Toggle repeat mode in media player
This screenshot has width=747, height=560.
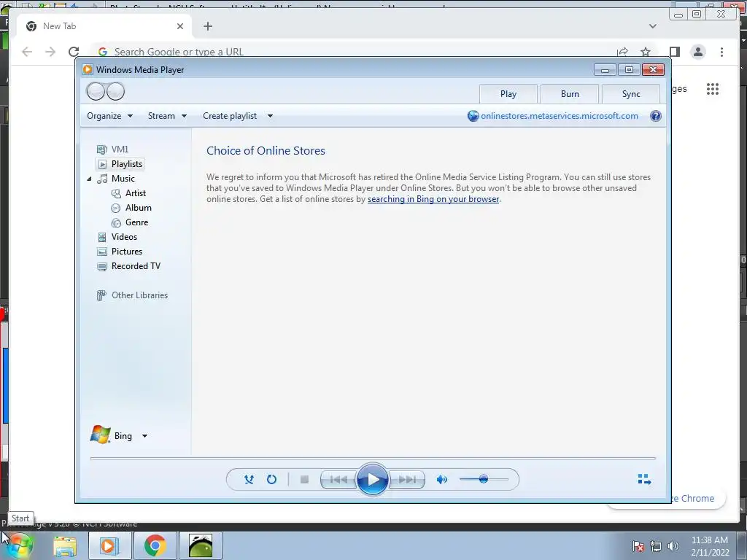click(x=271, y=480)
